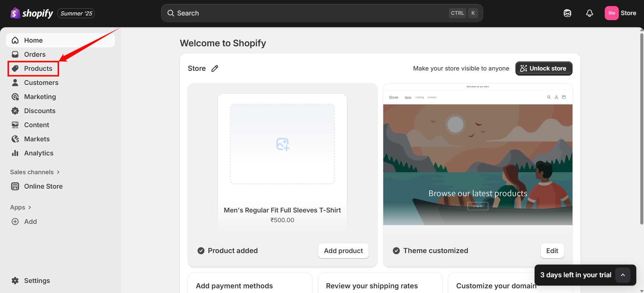Click the Products tag icon
The width and height of the screenshot is (644, 293).
(x=15, y=68)
